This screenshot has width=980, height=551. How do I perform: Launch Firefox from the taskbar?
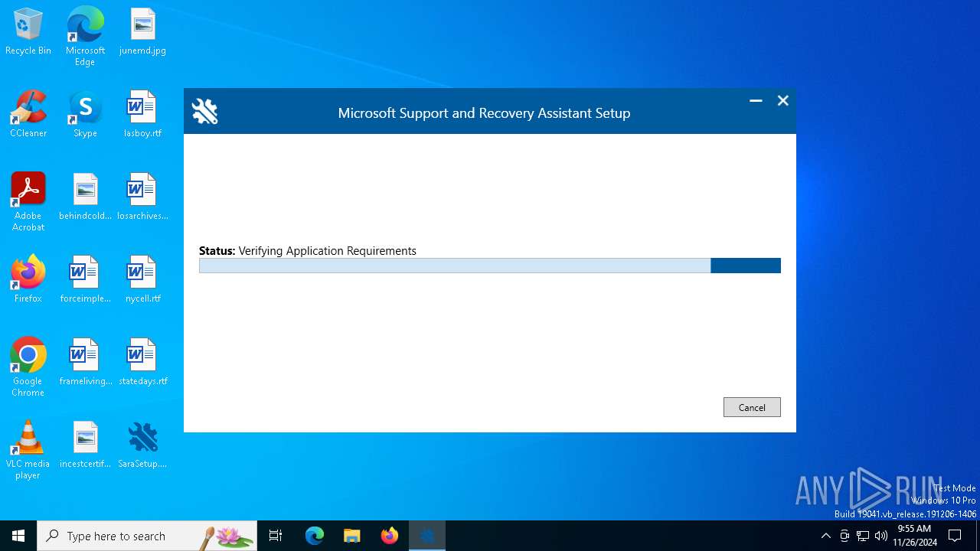coord(389,536)
